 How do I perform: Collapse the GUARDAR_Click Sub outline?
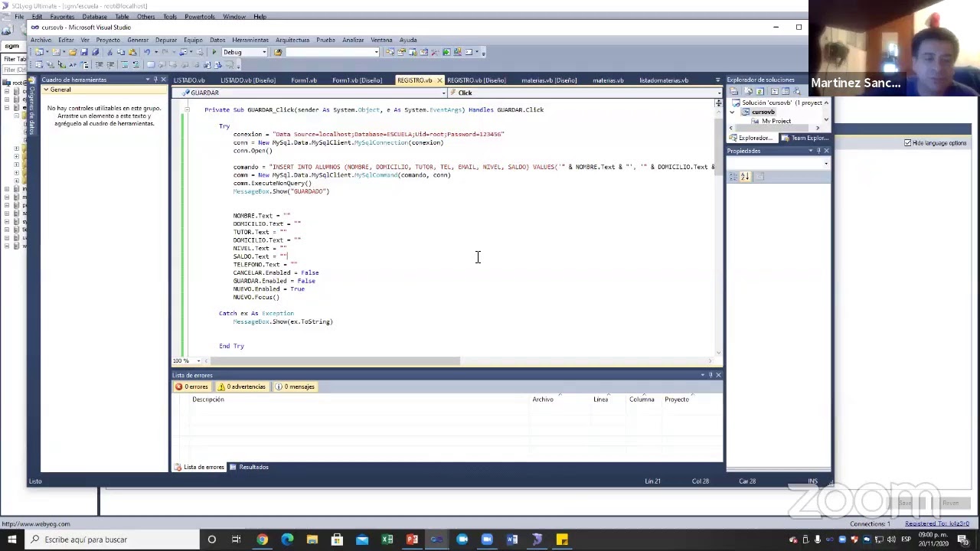click(186, 109)
